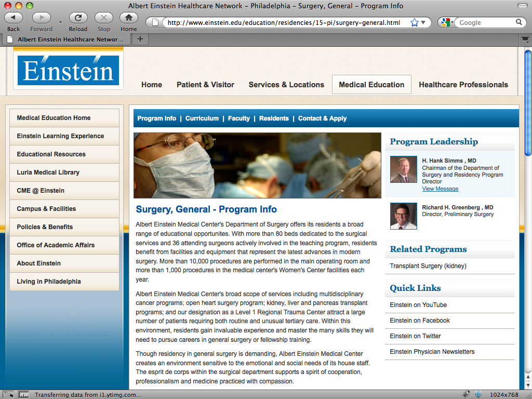532x399 pixels.
Task: Open Luria Medical Library sidebar item
Action: click(64, 172)
